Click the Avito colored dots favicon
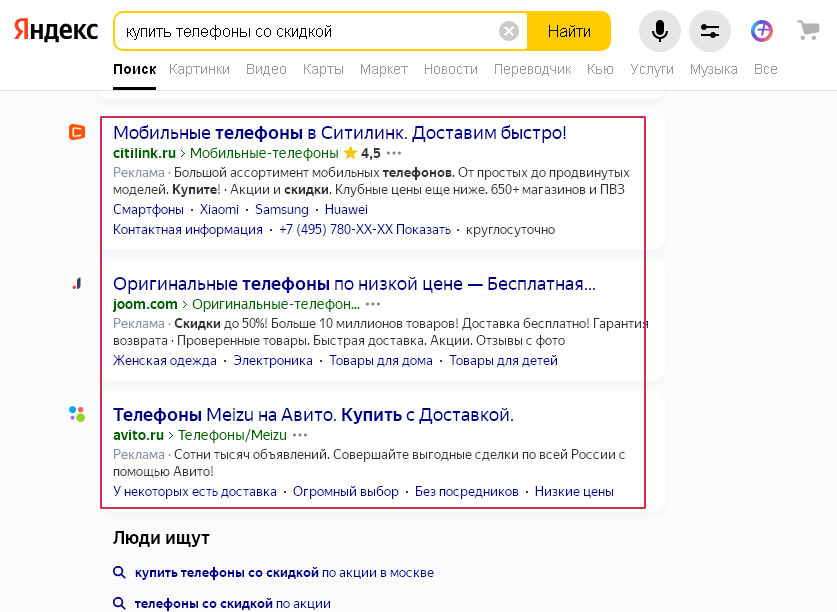The width and height of the screenshot is (837, 612). tap(77, 414)
